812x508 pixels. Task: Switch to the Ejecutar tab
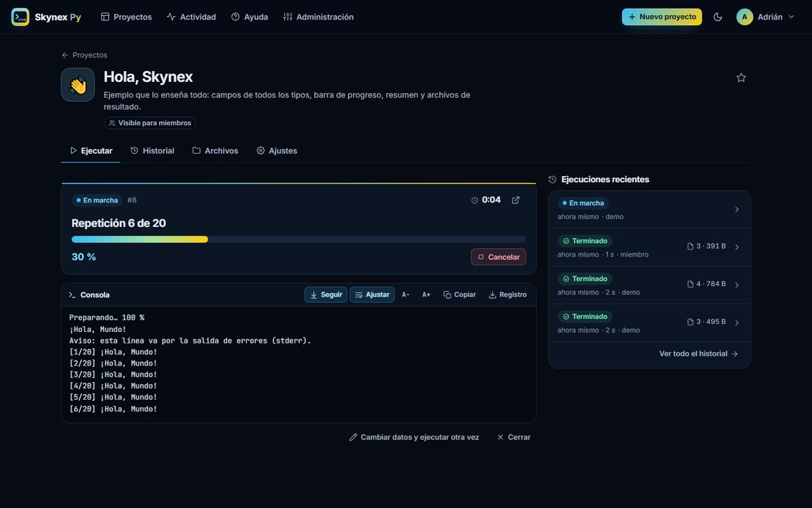pyautogui.click(x=91, y=150)
